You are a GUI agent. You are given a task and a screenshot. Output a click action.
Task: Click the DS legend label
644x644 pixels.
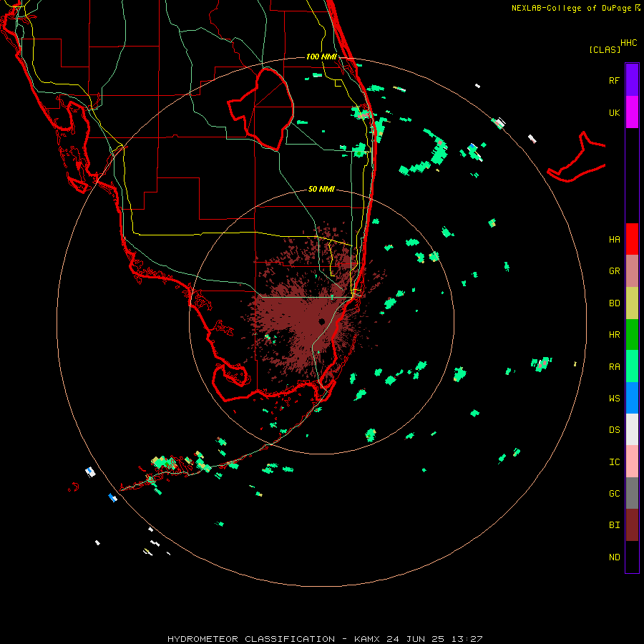coord(614,430)
